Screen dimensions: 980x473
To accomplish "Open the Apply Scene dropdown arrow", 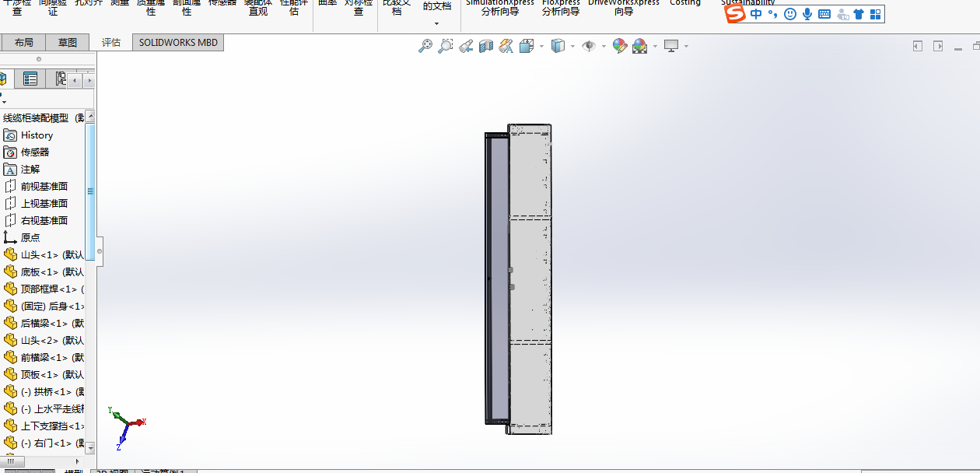I will coord(655,47).
